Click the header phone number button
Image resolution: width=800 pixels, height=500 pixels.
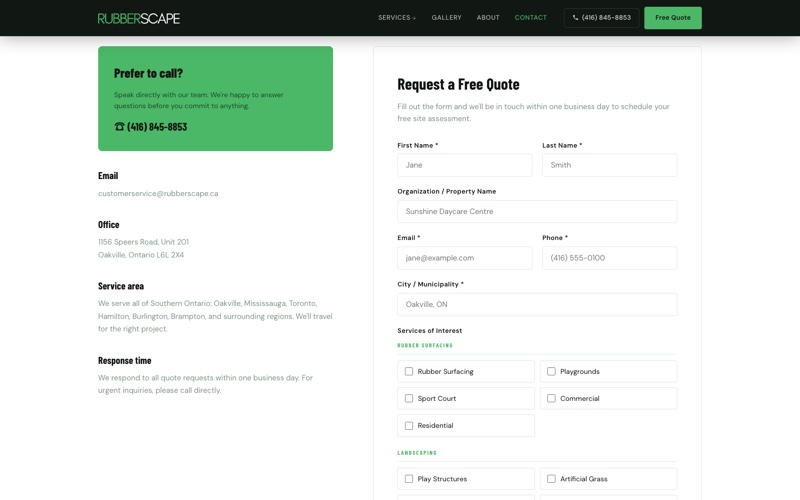602,18
